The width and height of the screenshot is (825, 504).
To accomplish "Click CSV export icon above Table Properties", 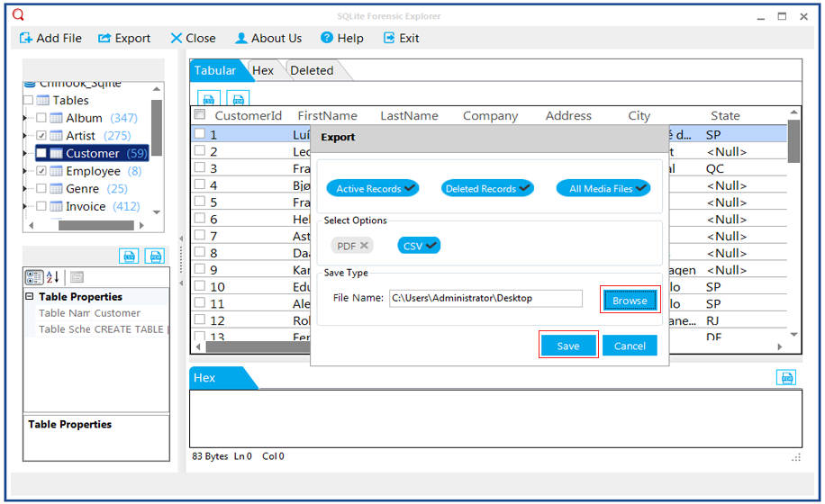I will point(129,256).
